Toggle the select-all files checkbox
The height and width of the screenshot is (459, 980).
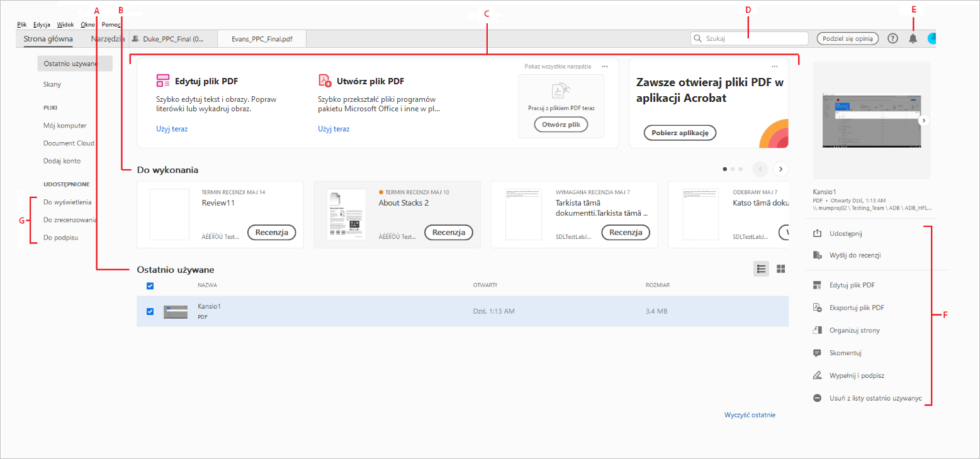[150, 286]
